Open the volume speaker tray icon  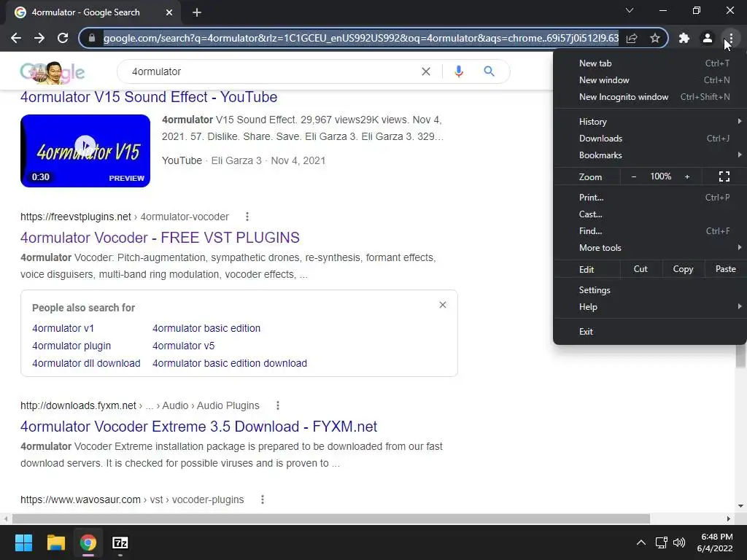click(679, 542)
